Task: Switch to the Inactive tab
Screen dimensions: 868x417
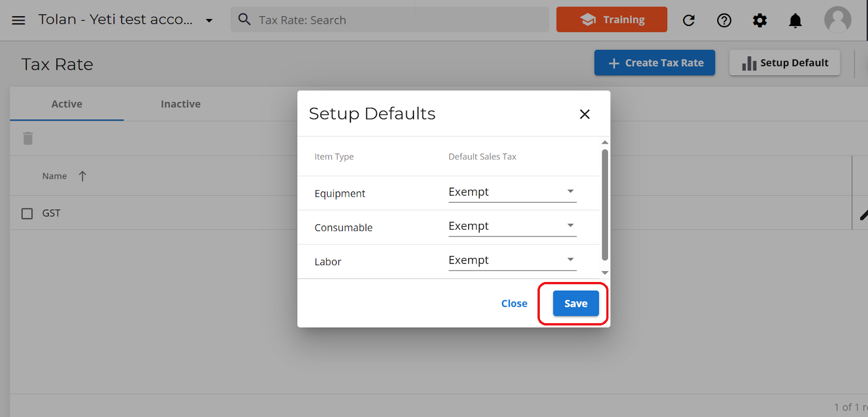Action: tap(181, 104)
